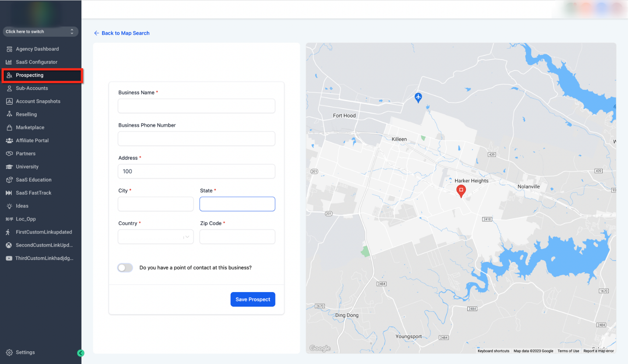This screenshot has height=364, width=628.
Task: Click the Sub-Accounts person icon
Action: pos(9,88)
